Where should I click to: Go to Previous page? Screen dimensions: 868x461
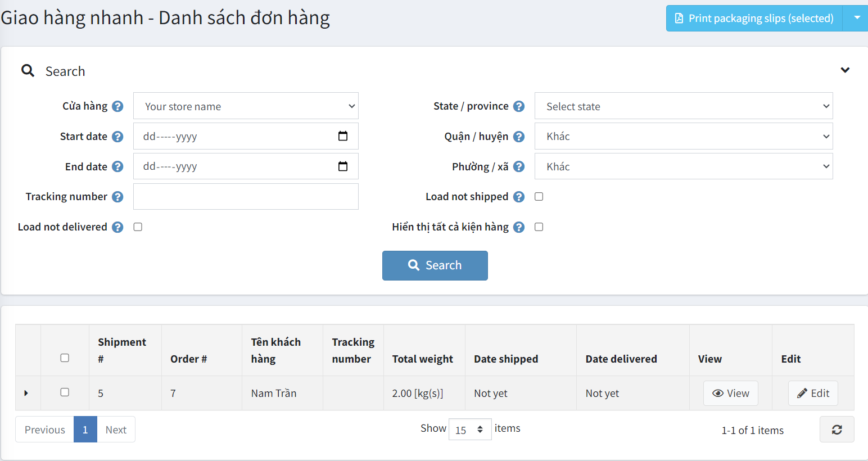pos(44,430)
